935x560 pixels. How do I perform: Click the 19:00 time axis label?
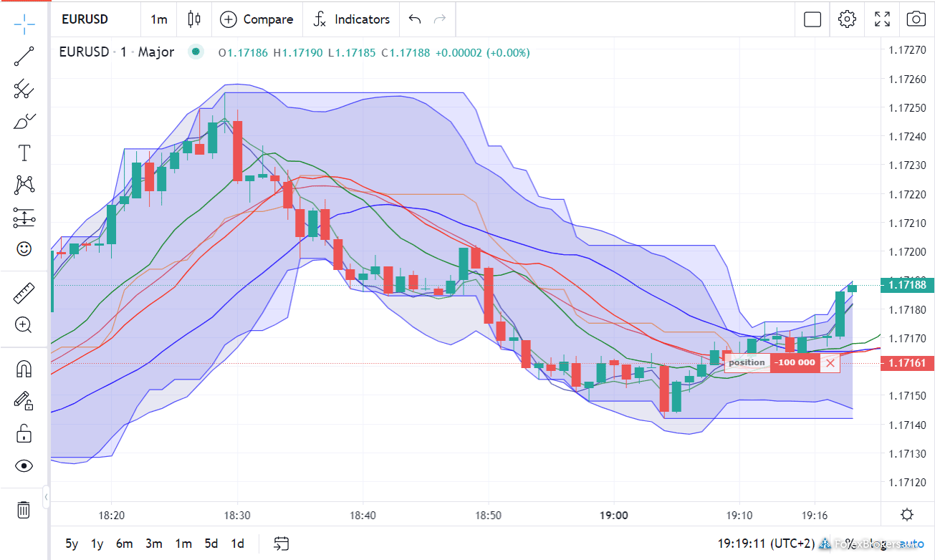[614, 515]
